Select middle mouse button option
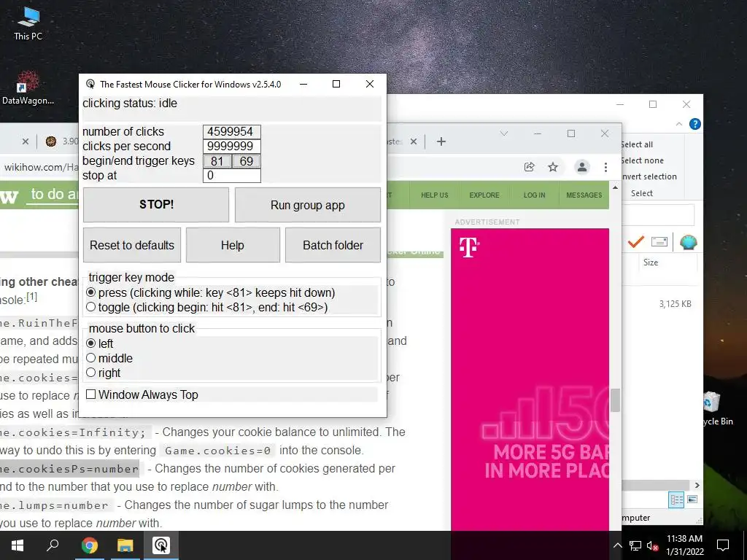 (x=91, y=358)
